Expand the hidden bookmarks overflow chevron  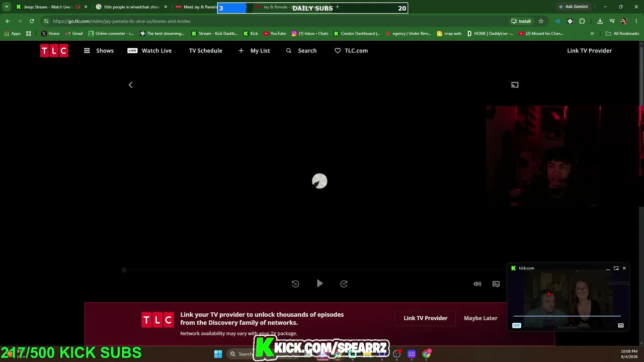[x=592, y=34]
